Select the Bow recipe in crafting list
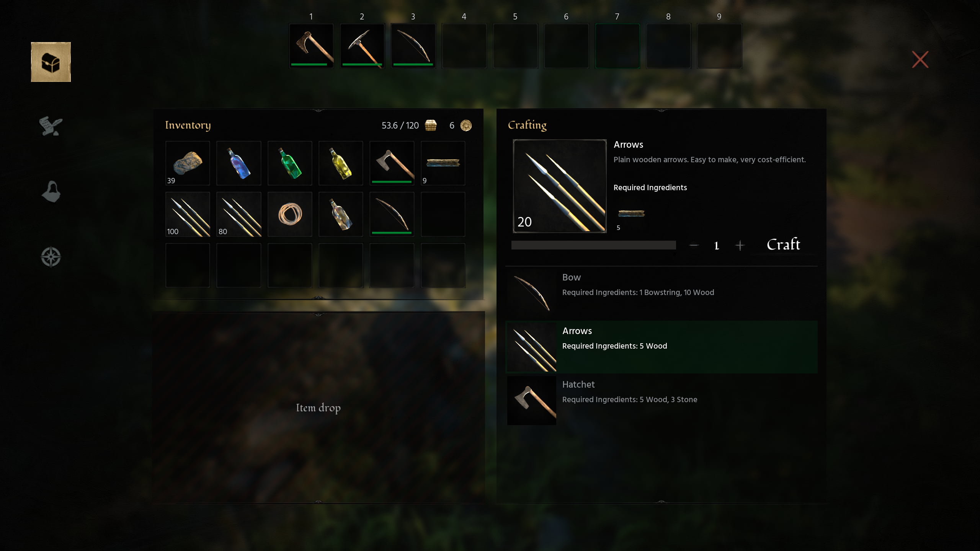The height and width of the screenshot is (551, 980). pos(661,293)
